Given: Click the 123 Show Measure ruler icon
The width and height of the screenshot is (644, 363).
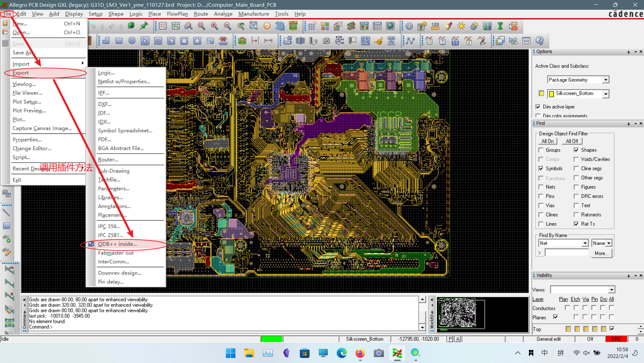Looking at the screenshot, I should [435, 26].
